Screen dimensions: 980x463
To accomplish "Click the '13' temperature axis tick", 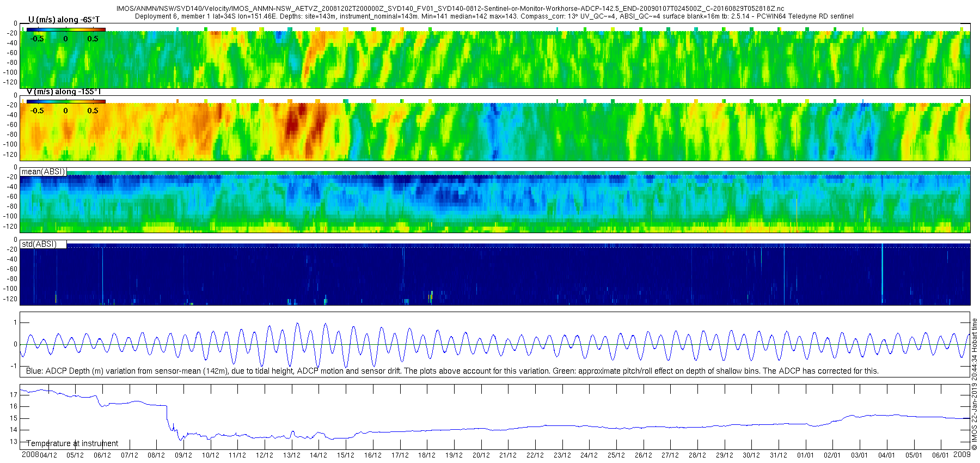I will click(14, 442).
